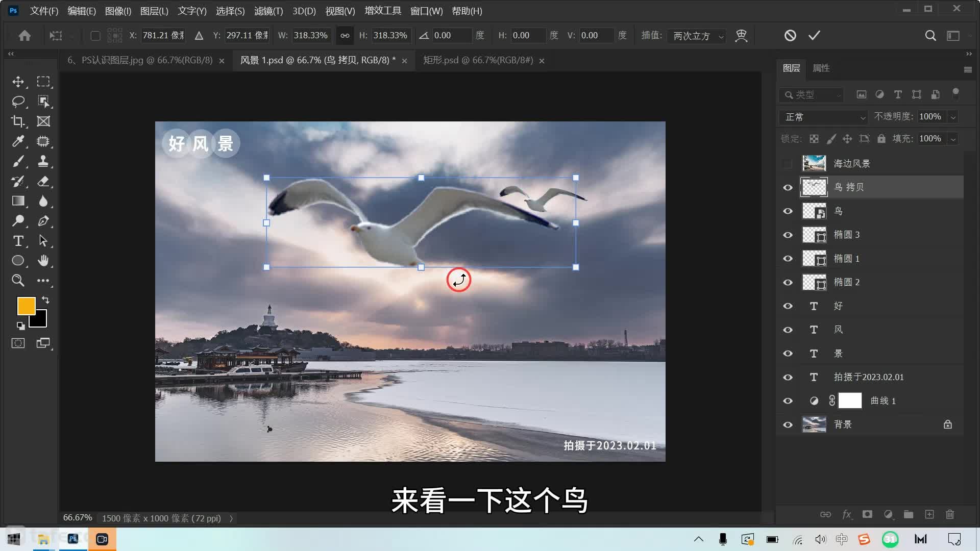Select the Eraser tool
The height and width of the screenshot is (551, 980).
click(x=43, y=181)
